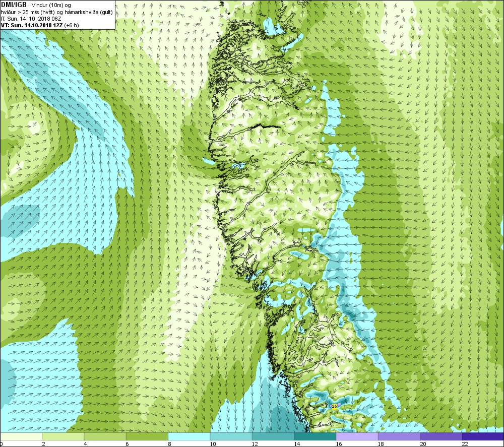Click the legend scale value 12
504x447 pixels.
coord(255,444)
